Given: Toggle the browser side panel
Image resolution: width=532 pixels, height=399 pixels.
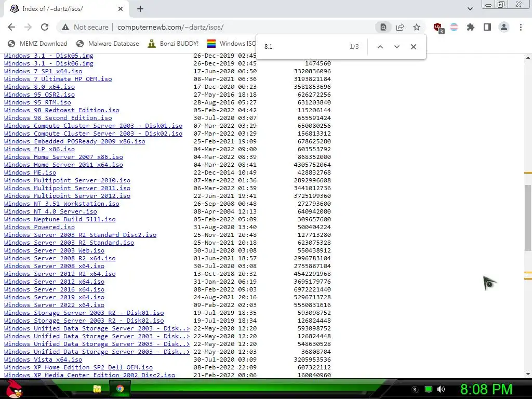Looking at the screenshot, I should pos(487,27).
